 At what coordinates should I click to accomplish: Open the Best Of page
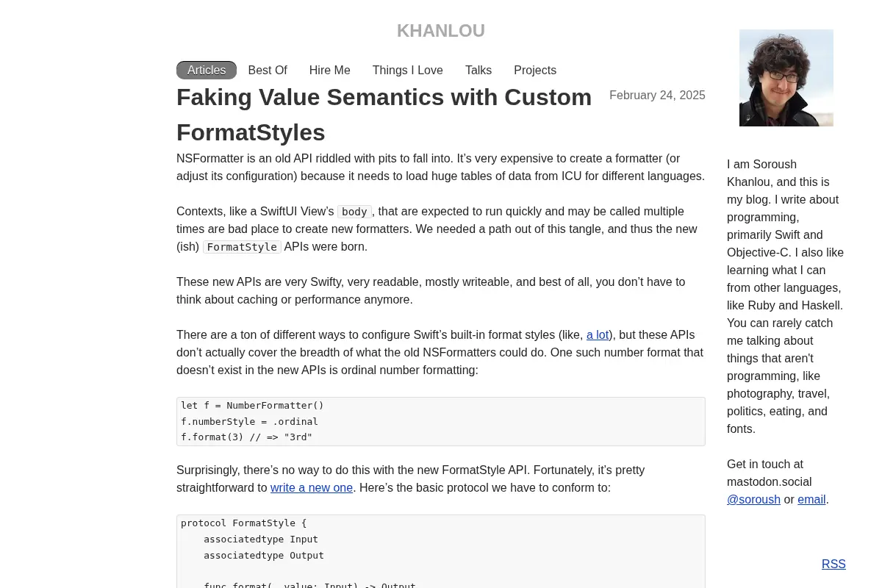click(268, 71)
